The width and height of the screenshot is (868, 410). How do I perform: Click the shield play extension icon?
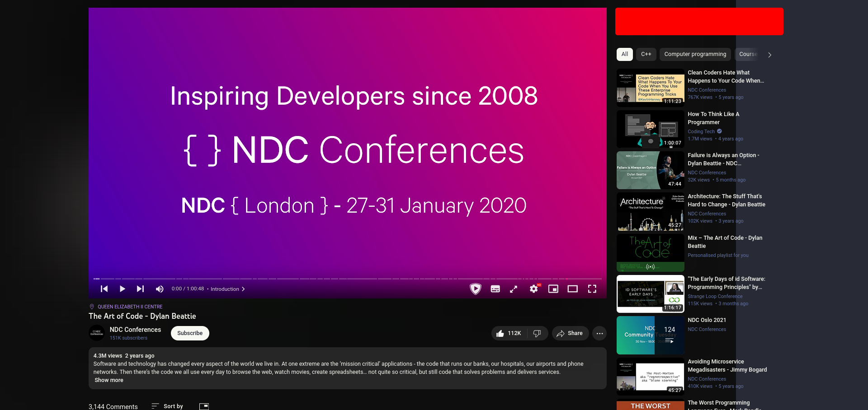[476, 289]
